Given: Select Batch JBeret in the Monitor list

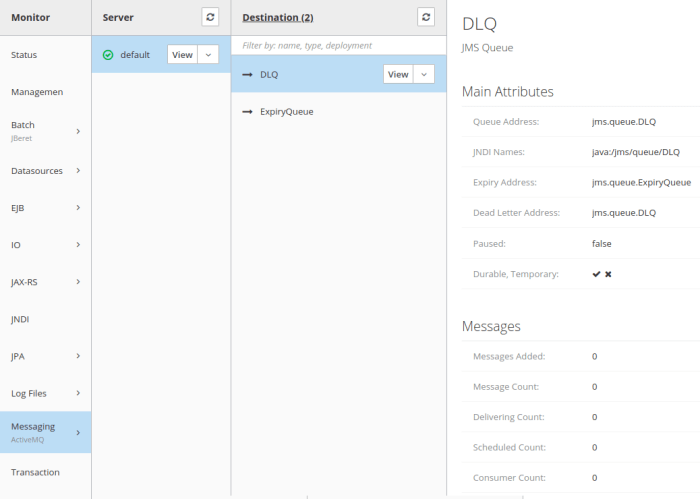Looking at the screenshot, I should [x=46, y=131].
